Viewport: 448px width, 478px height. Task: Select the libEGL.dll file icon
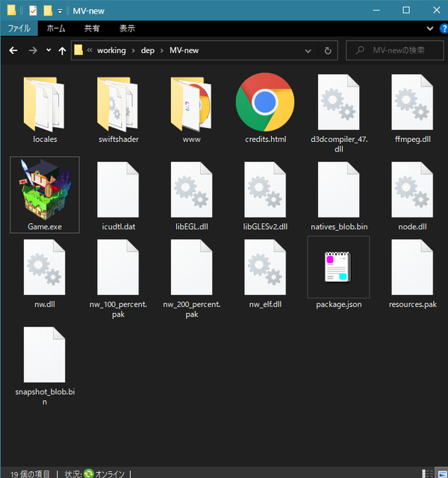click(191, 189)
